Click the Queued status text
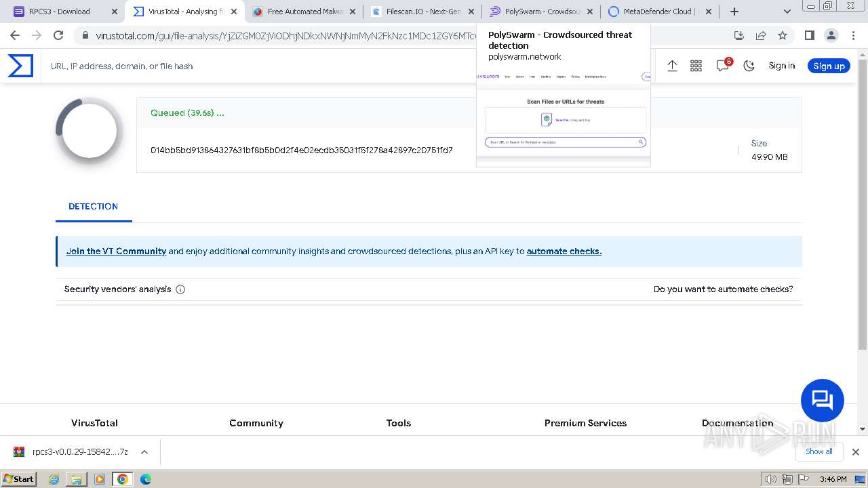Viewport: 868px width, 488px height. click(x=187, y=113)
